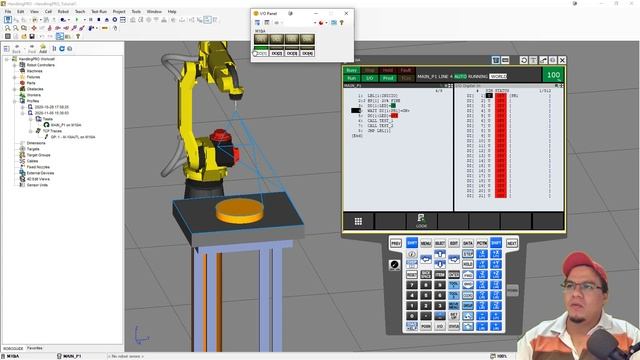Click the pendant i information key
The height and width of the screenshot is (360, 640).
pos(412,254)
